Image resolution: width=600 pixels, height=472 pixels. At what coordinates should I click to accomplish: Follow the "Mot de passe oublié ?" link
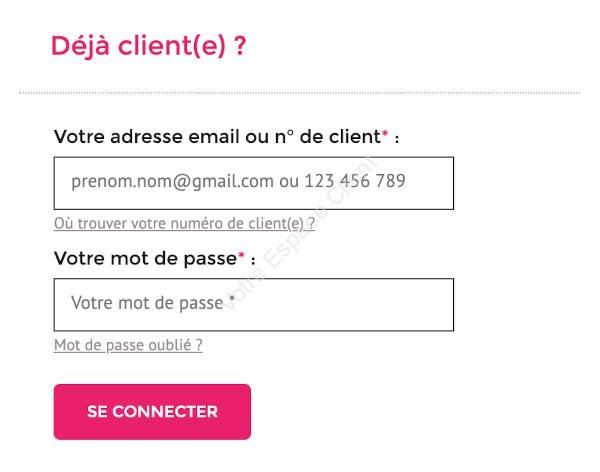(x=128, y=345)
